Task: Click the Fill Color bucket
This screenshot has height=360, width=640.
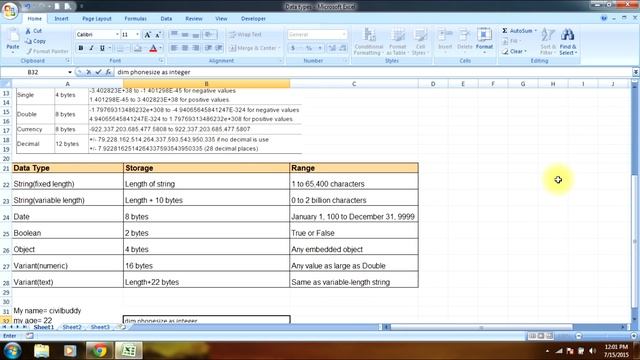Action: [138, 48]
